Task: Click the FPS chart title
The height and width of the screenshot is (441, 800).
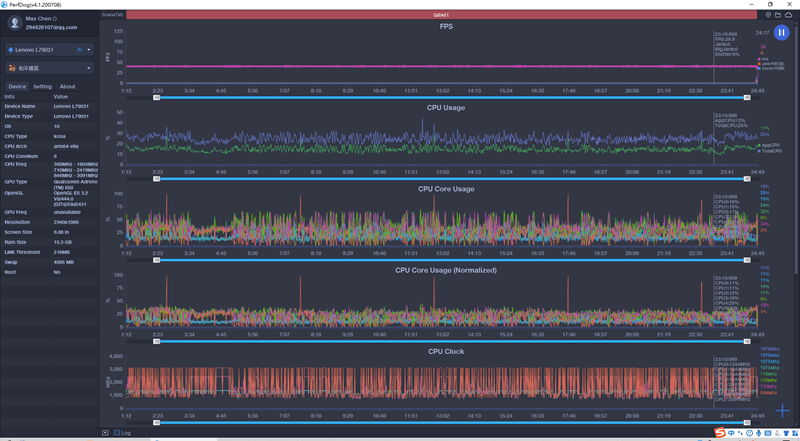Action: [446, 27]
